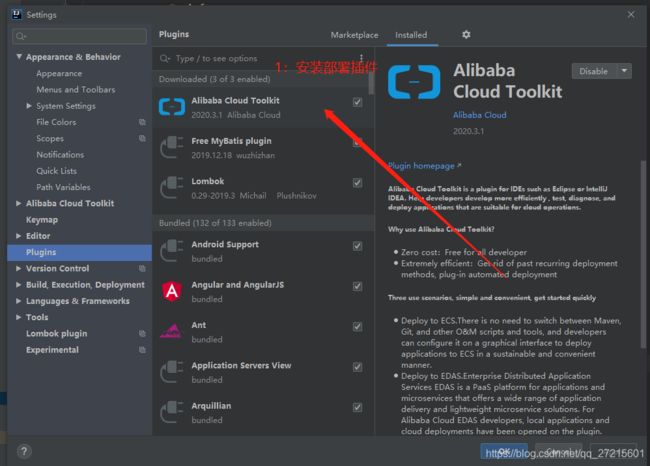Open the plugins settings gear icon

click(466, 34)
